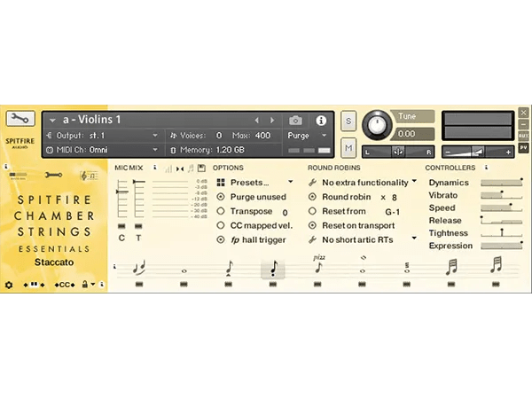Click the Max voices value 400
Viewport: 532px width, 399px height.
tap(262, 136)
